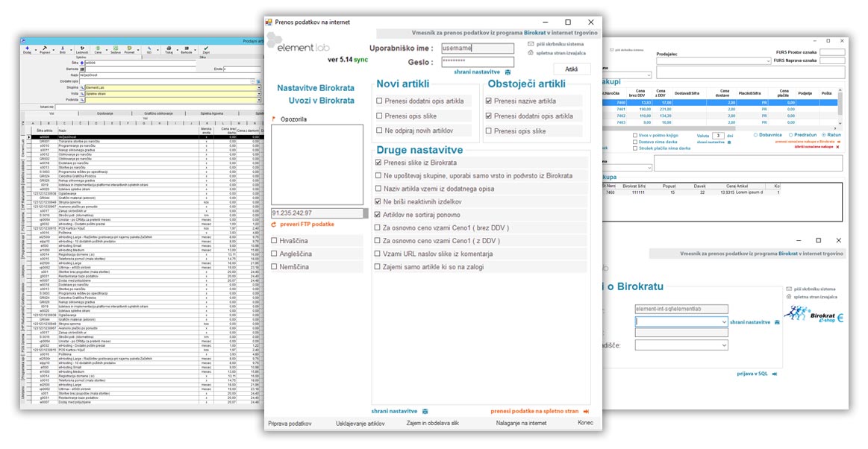Viewport: 868px width, 449px height.
Task: Click the save icon at the dialog bottom
Action: pyautogui.click(x=425, y=412)
